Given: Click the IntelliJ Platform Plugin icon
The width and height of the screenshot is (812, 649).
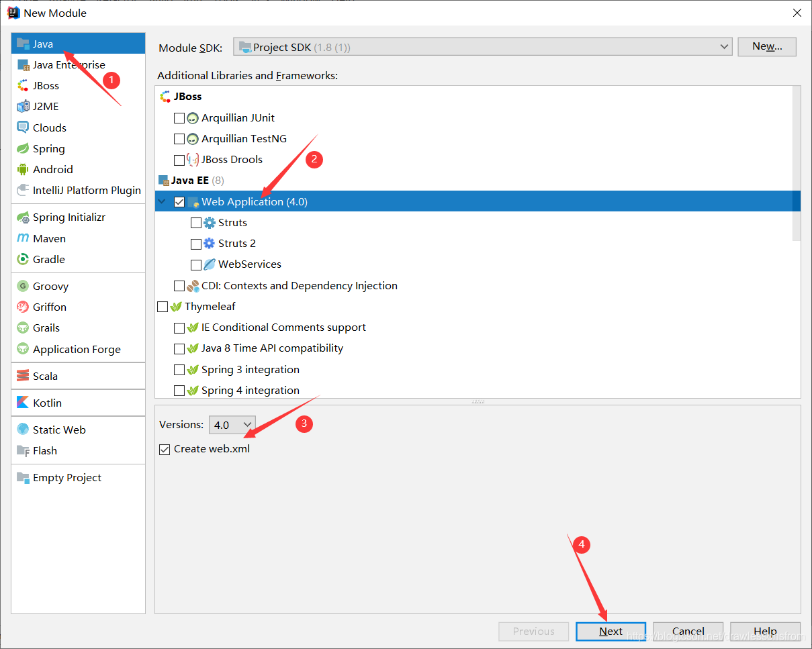Looking at the screenshot, I should 24,190.
